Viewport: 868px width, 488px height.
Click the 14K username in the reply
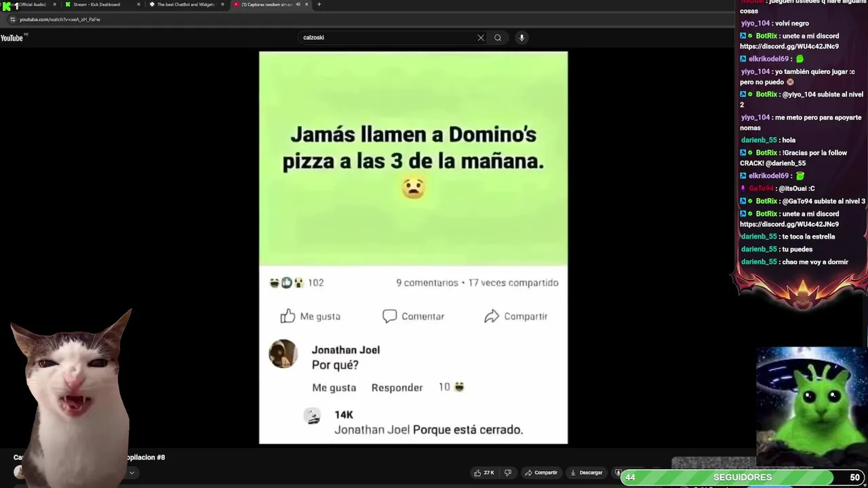[344, 415]
